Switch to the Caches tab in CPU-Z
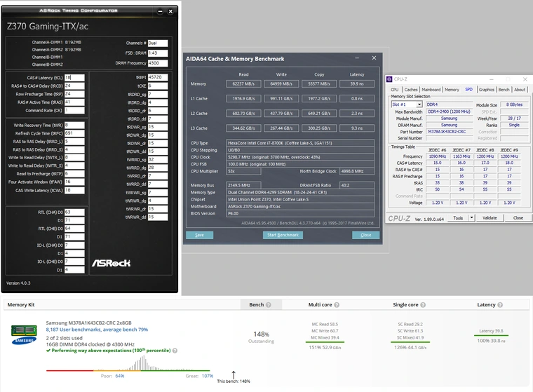 coord(411,90)
